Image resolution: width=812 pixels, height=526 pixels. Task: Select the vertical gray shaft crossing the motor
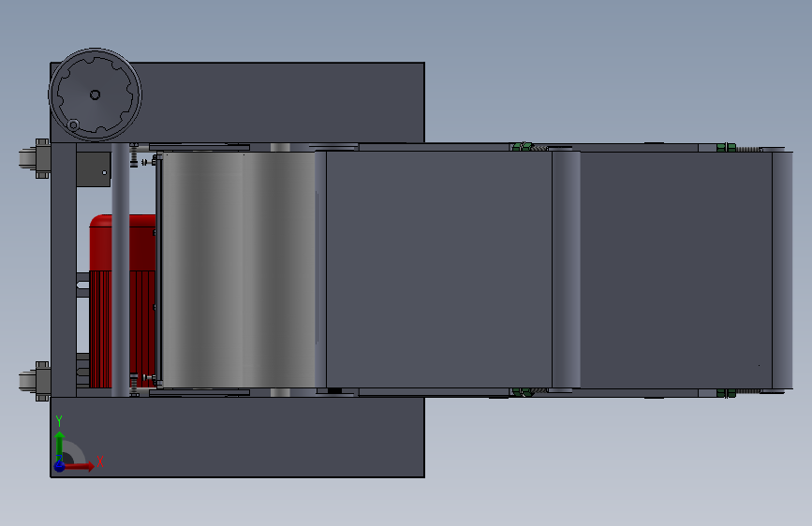coord(120,270)
